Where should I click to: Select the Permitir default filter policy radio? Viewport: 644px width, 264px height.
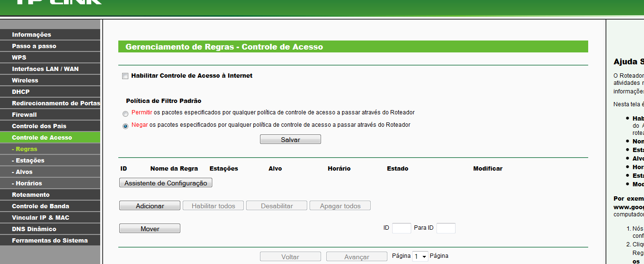pyautogui.click(x=125, y=114)
